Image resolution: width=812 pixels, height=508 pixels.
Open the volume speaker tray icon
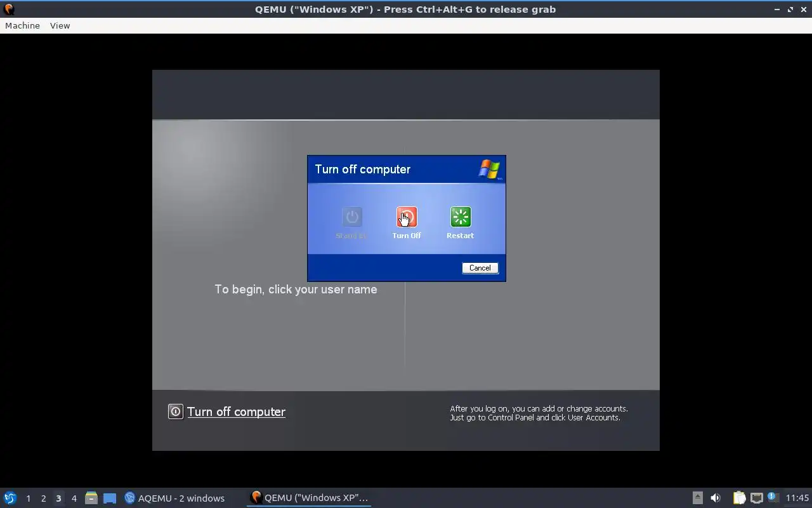click(716, 498)
